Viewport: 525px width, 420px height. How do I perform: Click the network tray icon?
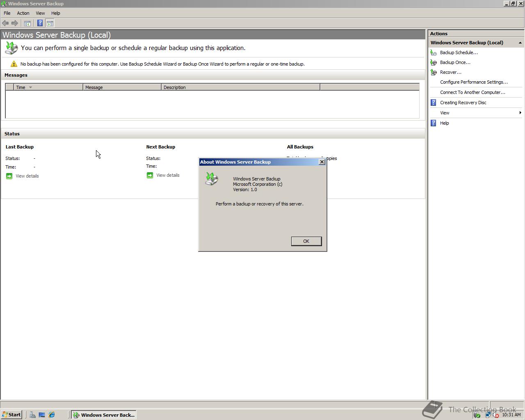point(488,415)
